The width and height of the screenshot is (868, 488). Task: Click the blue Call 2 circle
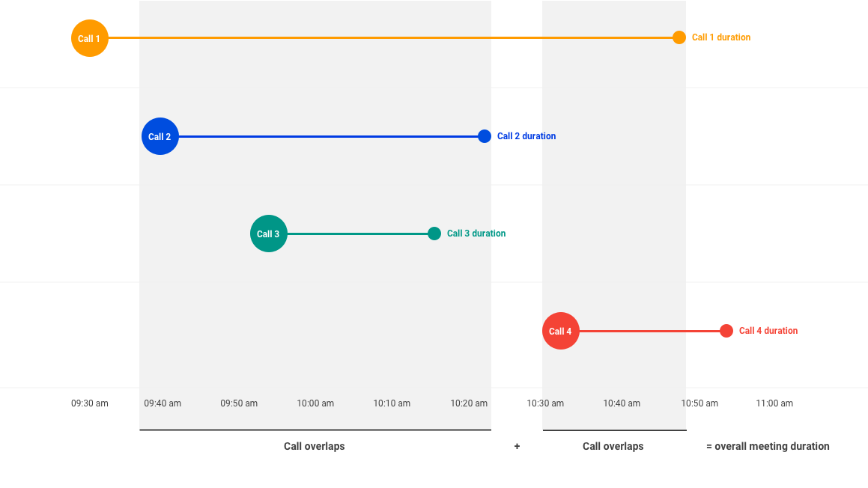(x=160, y=136)
